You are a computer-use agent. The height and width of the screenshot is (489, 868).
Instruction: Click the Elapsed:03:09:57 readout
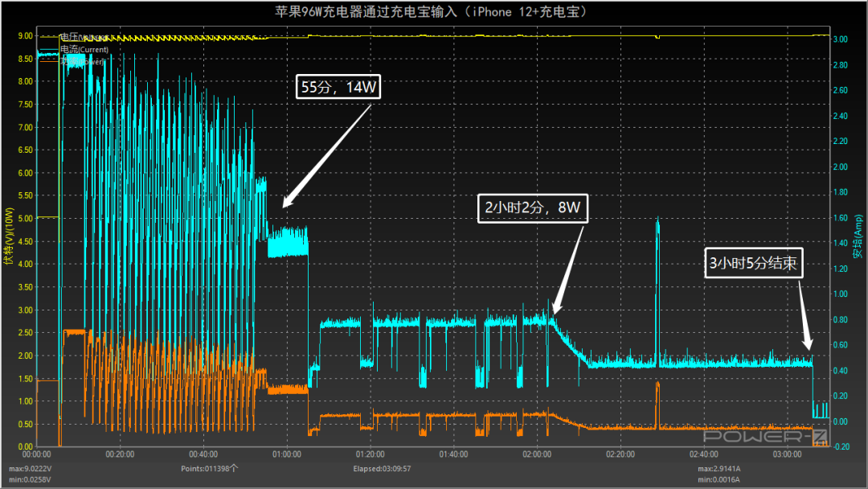[382, 469]
